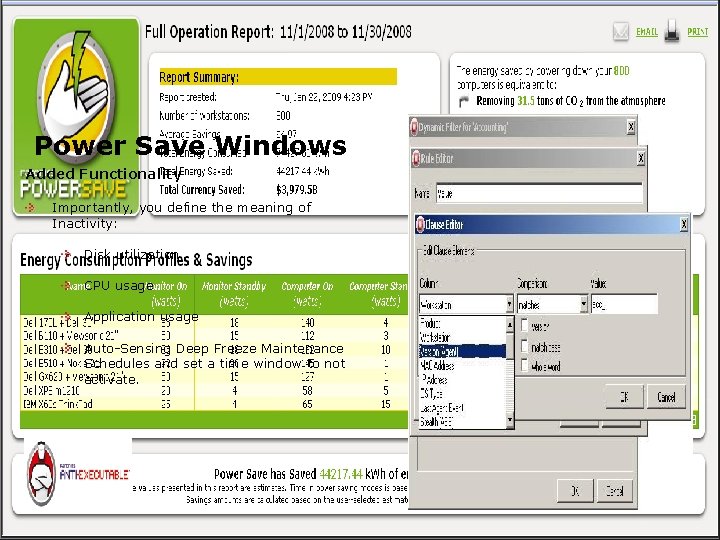Click the IBM X60s ThinkPad row name
Image resolution: width=720 pixels, height=540 pixels.
(x=58, y=404)
